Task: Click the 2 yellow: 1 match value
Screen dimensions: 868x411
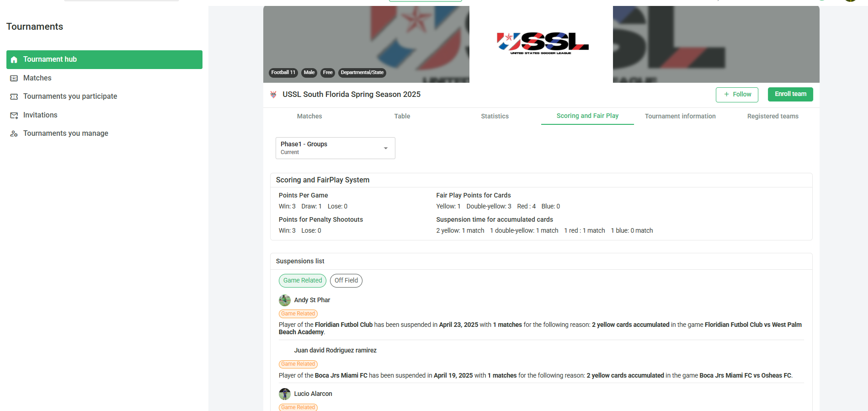Action: (x=460, y=231)
